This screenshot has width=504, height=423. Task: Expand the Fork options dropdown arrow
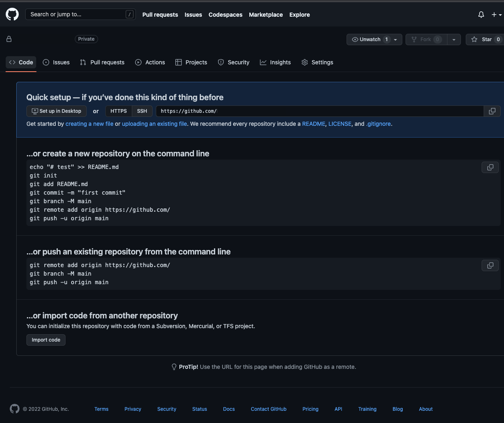coord(454,39)
